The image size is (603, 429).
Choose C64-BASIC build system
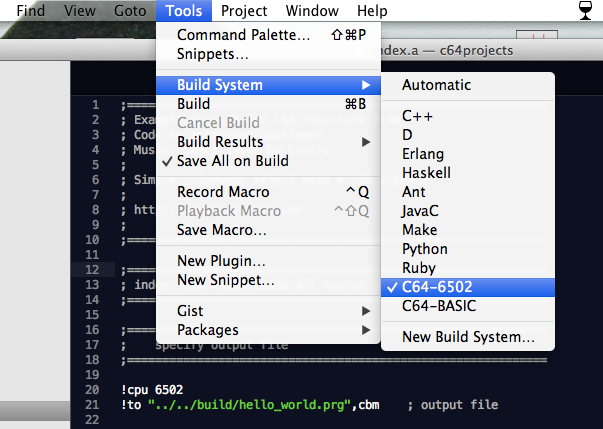pyautogui.click(x=468, y=306)
